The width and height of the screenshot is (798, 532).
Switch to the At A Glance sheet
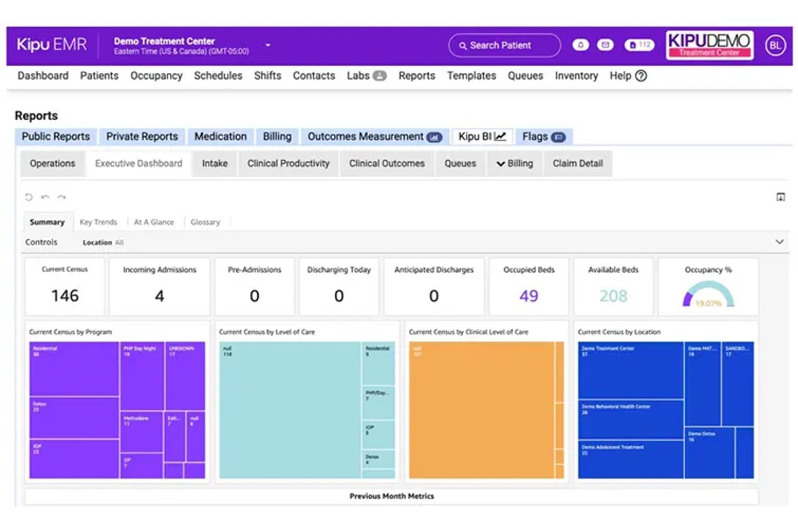(154, 222)
